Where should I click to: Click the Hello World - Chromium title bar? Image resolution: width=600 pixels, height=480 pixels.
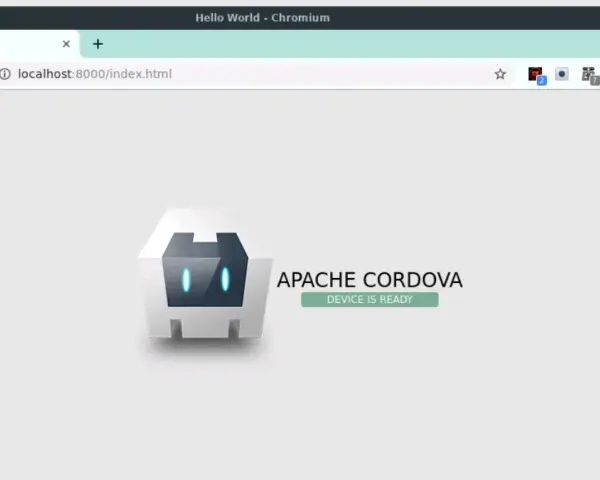[300, 18]
